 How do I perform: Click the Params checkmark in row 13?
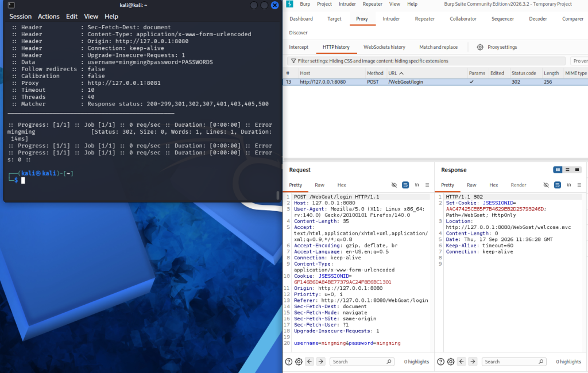coord(471,81)
